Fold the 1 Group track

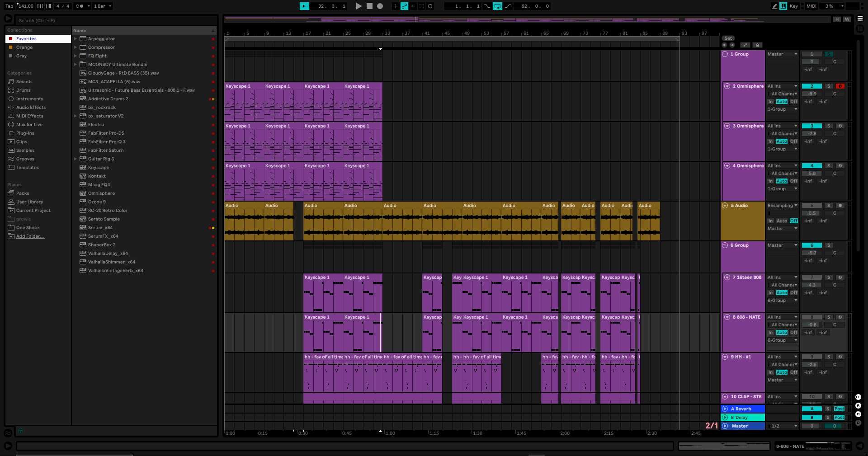pos(725,54)
